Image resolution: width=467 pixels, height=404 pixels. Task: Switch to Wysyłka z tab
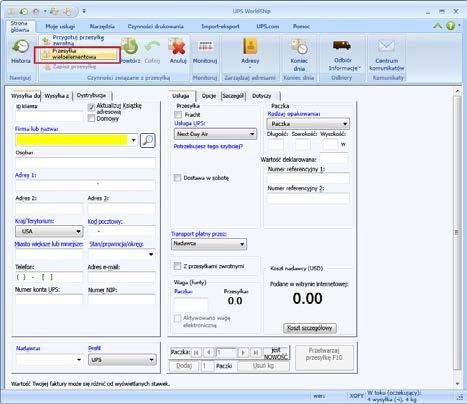pos(57,96)
